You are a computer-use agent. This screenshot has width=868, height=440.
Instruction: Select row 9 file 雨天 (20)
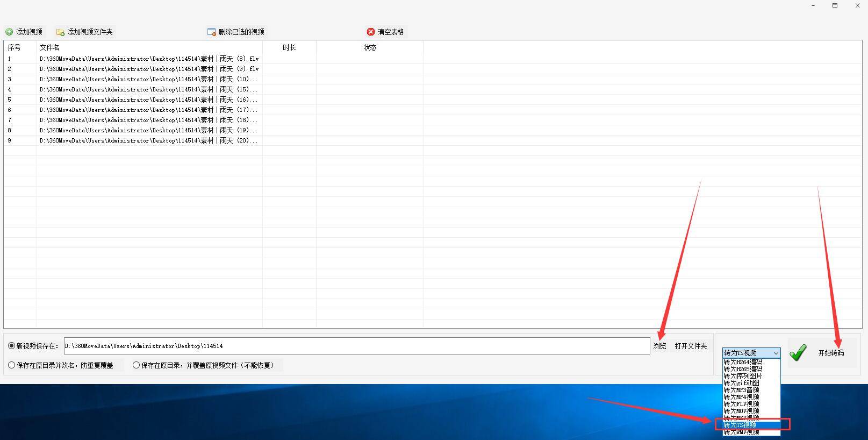149,140
